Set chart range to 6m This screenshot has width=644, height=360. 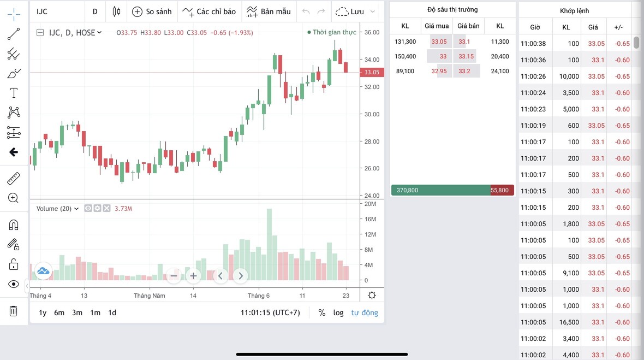59,312
